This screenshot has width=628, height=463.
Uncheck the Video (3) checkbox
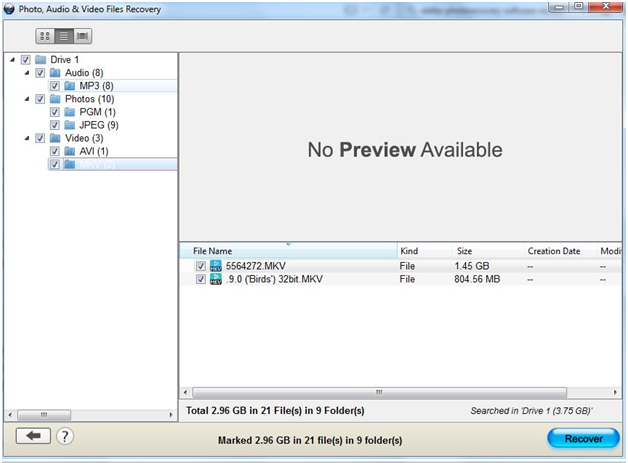coord(40,138)
